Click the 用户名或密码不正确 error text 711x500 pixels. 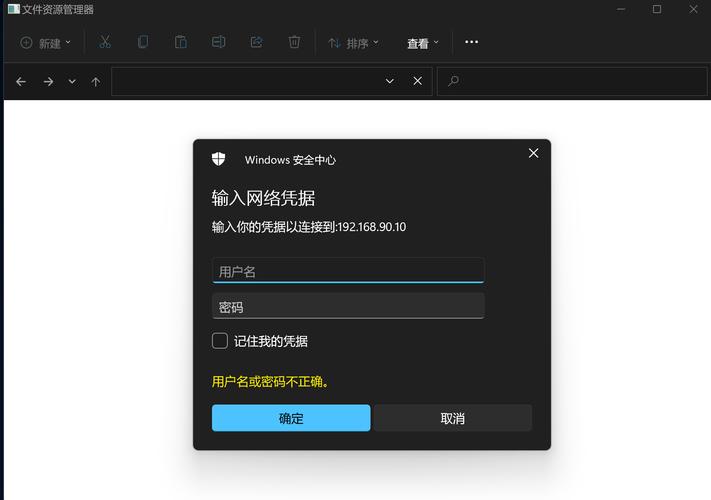coord(270,382)
